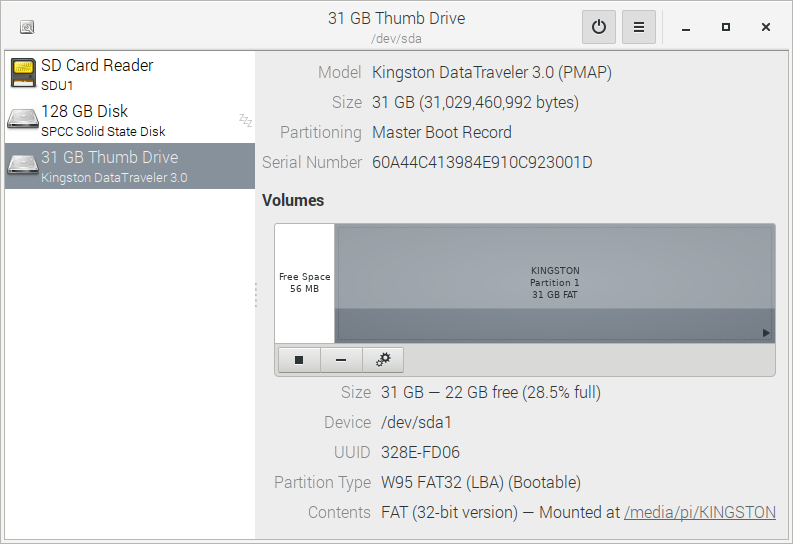Delete selected partition with minus button
The width and height of the screenshot is (793, 544).
click(x=341, y=360)
